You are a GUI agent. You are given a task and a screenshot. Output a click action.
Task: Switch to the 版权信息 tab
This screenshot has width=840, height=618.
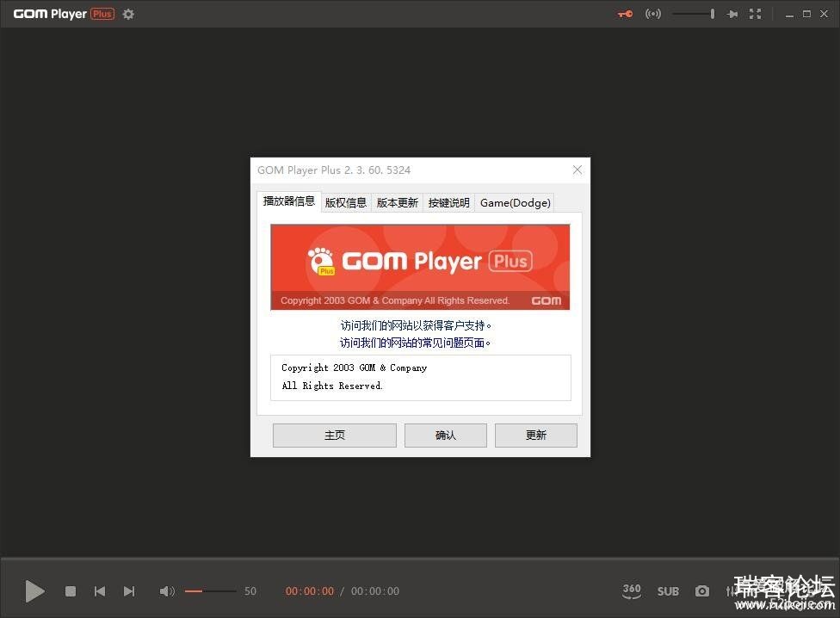click(x=346, y=202)
